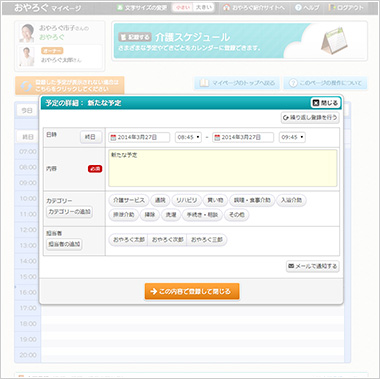Viewport: 380px width, 379px height.
Task: Click the おやろぐ市子 profile photo
Action: pyautogui.click(x=27, y=33)
